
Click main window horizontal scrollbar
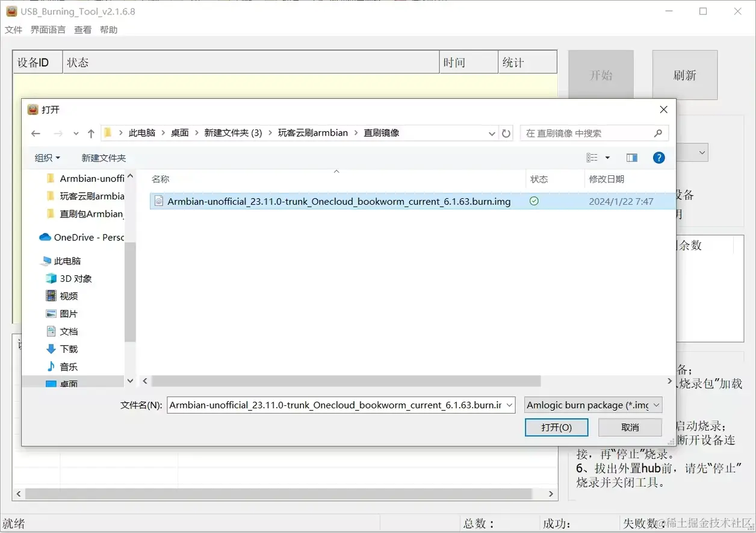pos(279,494)
